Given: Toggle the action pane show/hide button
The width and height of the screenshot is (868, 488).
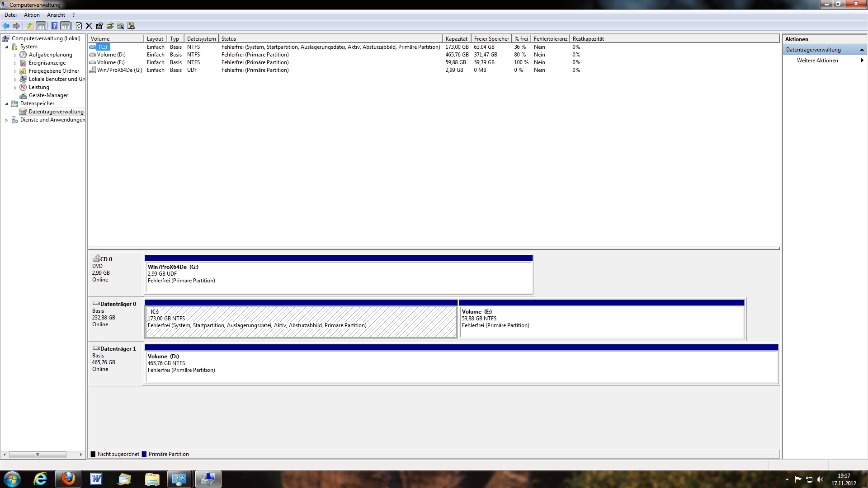Looking at the screenshot, I should tap(66, 26).
